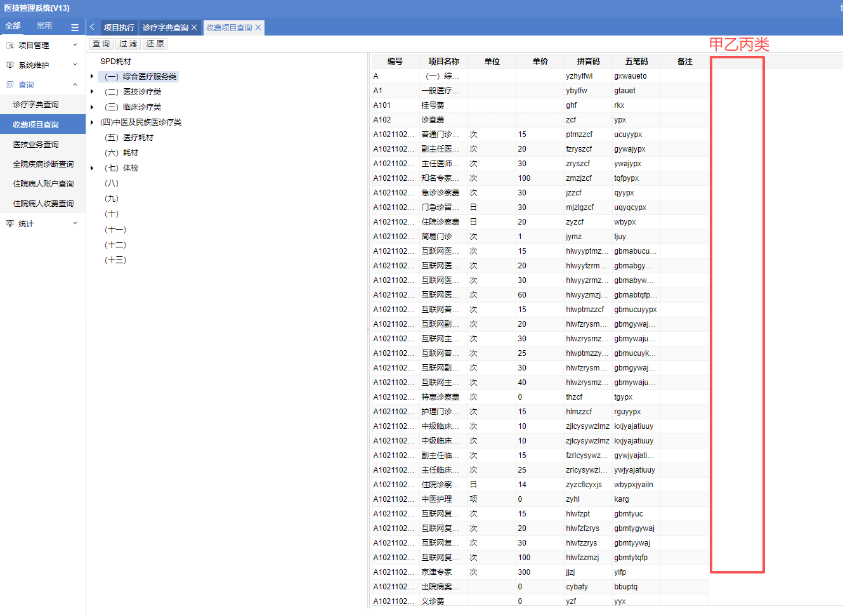Expand the 统计 menu chevron
This screenshot has height=616, width=843.
(x=75, y=223)
